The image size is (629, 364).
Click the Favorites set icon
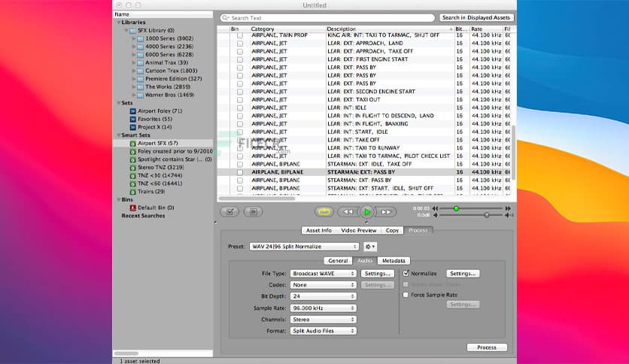point(132,119)
